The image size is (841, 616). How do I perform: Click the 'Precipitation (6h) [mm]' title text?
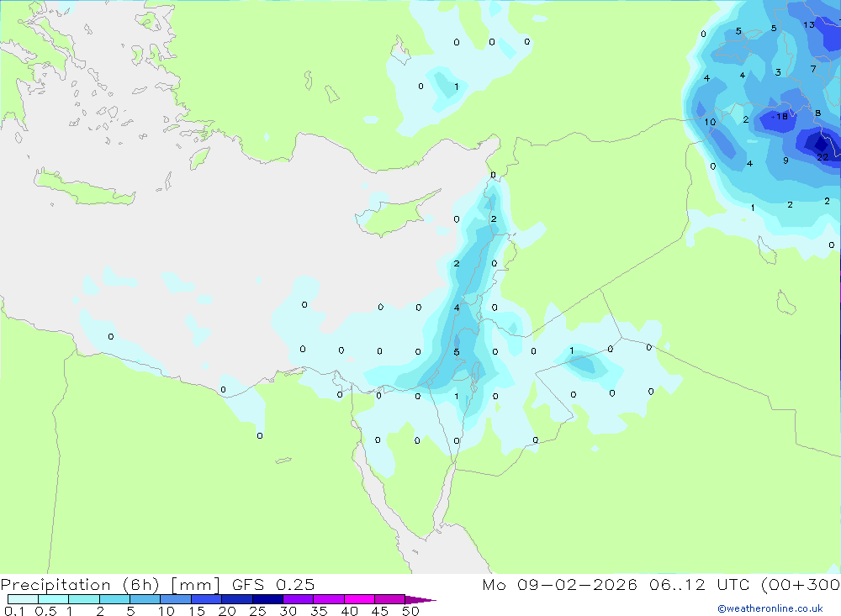[x=110, y=585]
